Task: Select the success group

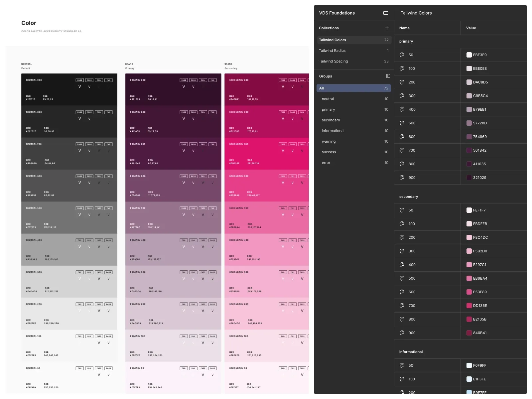Action: [354, 152]
